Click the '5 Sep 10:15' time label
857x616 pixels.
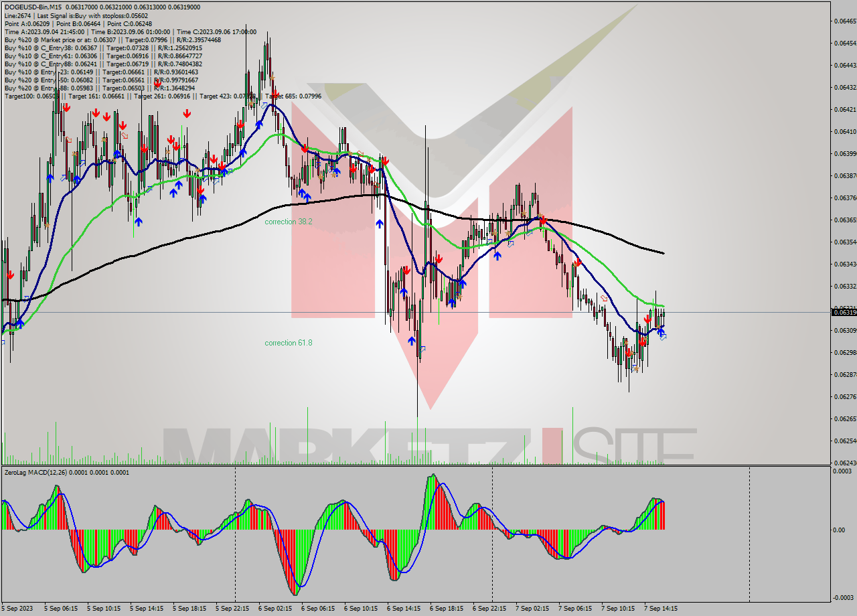pyautogui.click(x=104, y=609)
